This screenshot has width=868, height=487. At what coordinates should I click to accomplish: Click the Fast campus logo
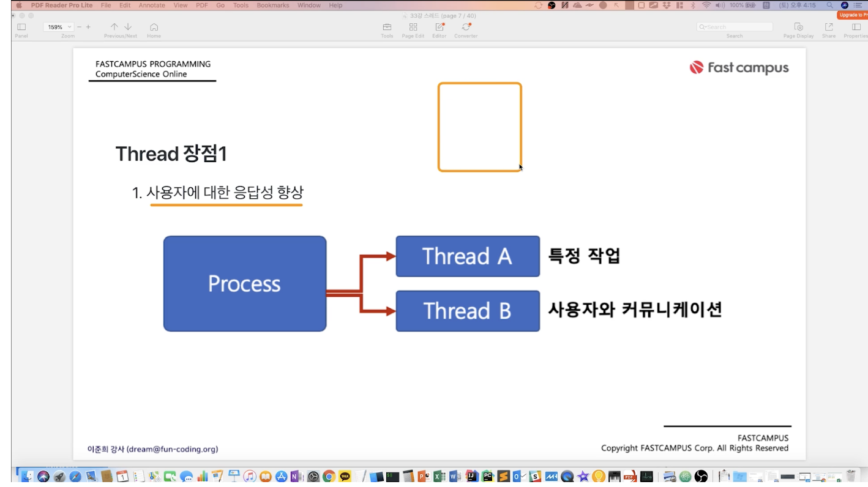(x=739, y=68)
